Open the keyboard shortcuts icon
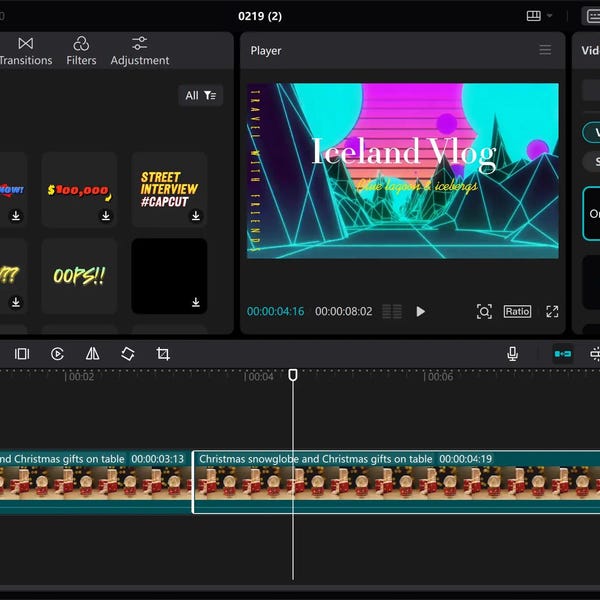This screenshot has width=600, height=600. tap(592, 16)
